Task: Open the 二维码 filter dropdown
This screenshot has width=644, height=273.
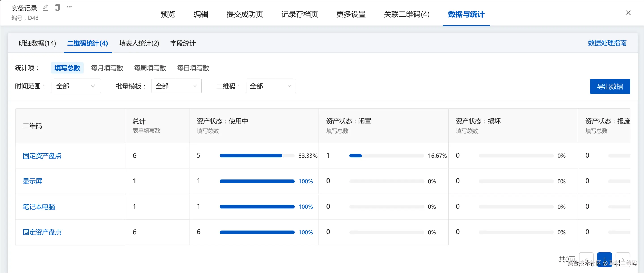Action: click(271, 86)
